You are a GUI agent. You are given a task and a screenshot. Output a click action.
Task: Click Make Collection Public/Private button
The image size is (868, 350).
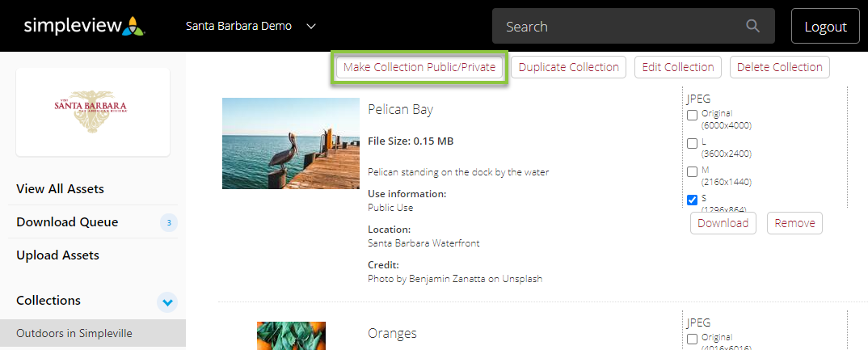click(x=419, y=67)
